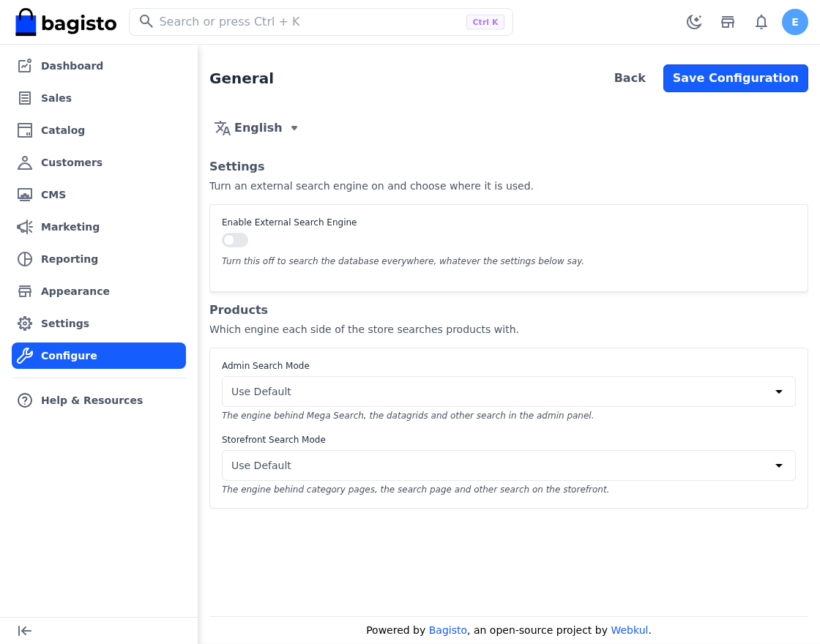
Task: Go to the Customers menu
Action: (x=99, y=162)
